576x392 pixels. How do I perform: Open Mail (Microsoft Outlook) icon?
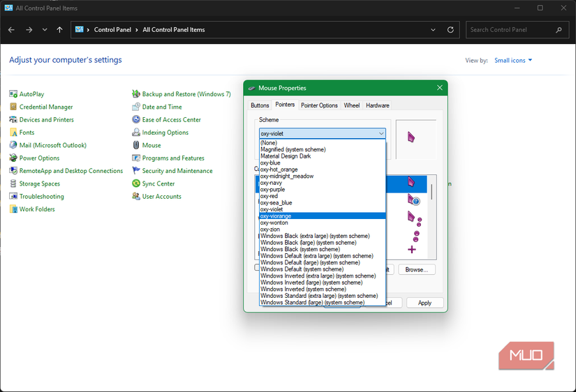pos(13,145)
